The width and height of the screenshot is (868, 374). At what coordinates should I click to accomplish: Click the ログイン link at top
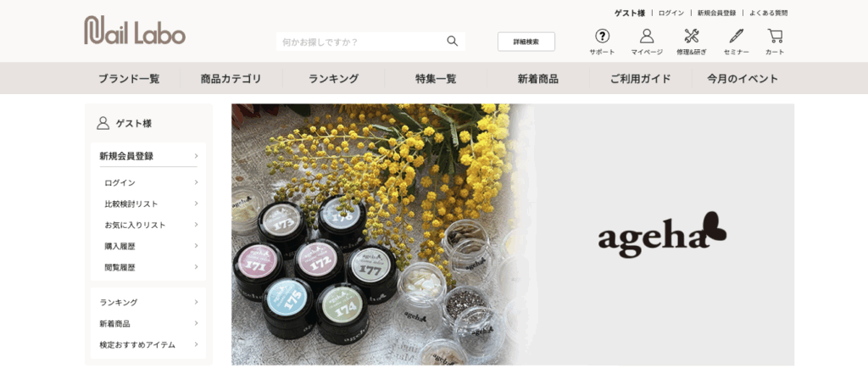(x=671, y=13)
